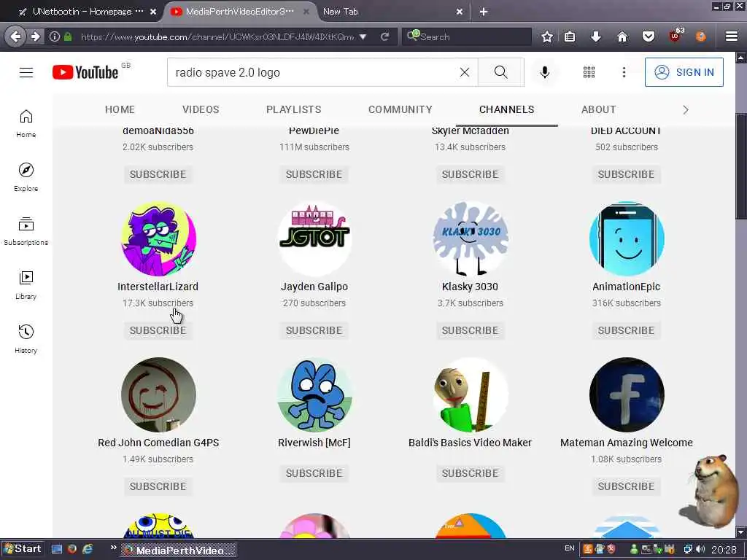The image size is (747, 560).
Task: Open the YouTube apps grid
Action: tap(589, 72)
